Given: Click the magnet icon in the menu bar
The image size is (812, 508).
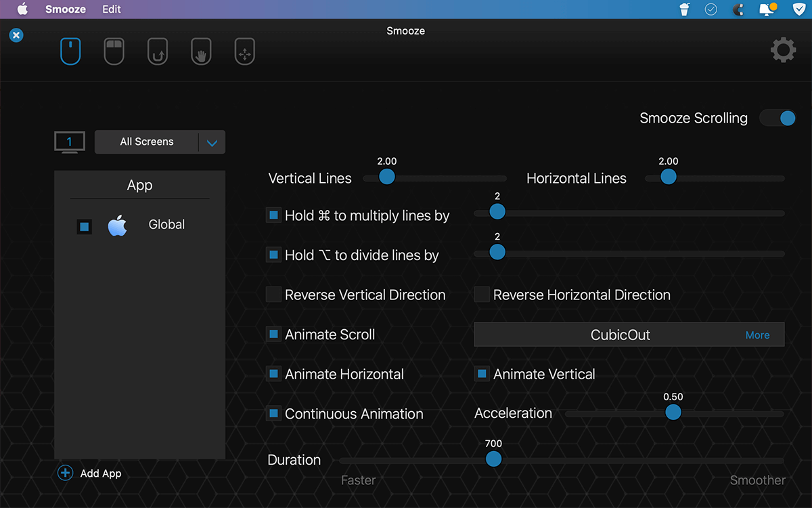Looking at the screenshot, I should 739,9.
